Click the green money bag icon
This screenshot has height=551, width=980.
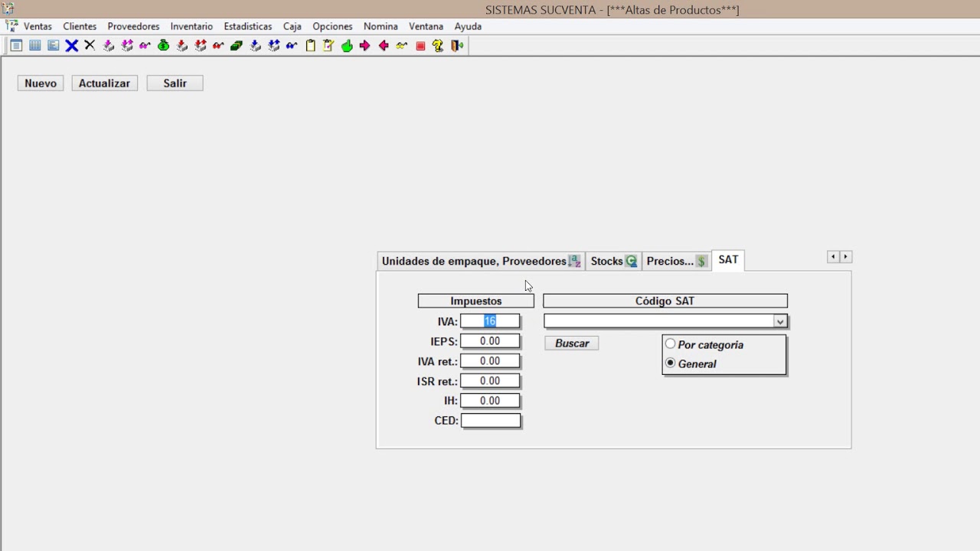(163, 46)
